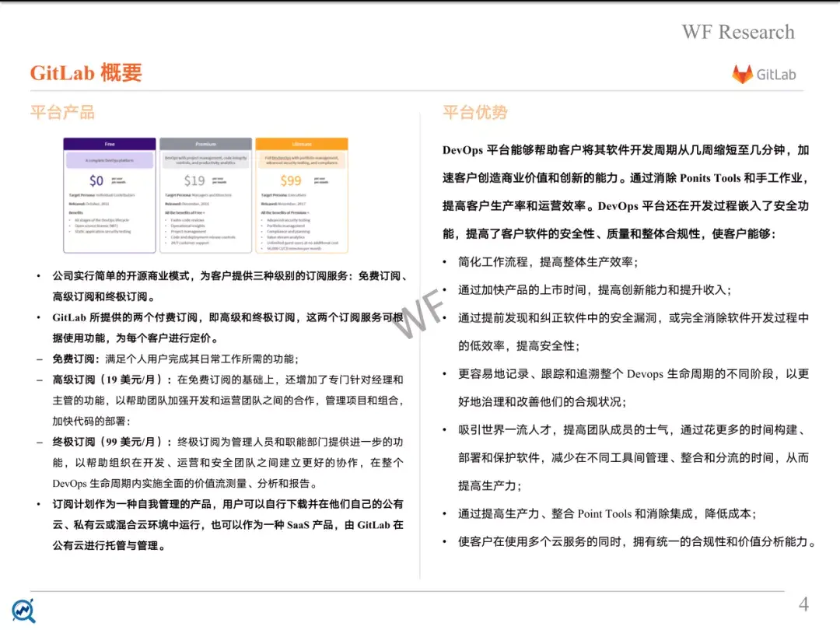Click the WF Research header text
840x630 pixels.
pos(738,31)
